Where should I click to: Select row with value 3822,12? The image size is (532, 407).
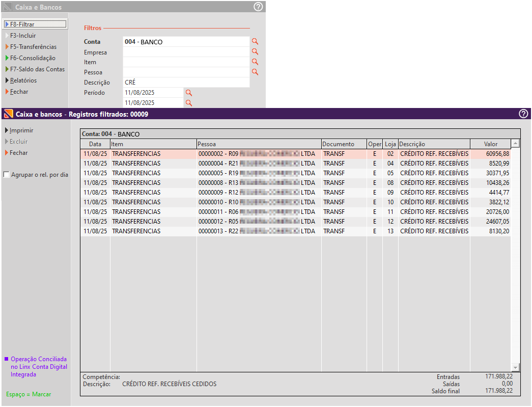pos(295,202)
